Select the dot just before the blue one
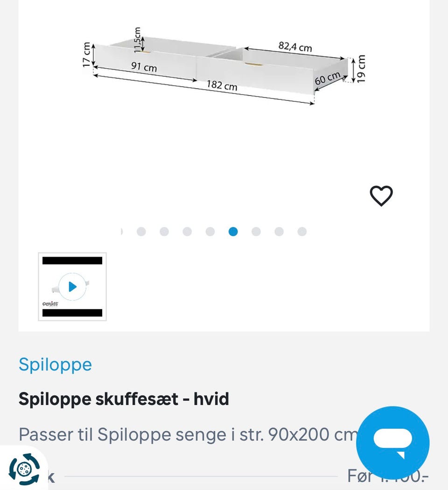The image size is (448, 490). 210,231
